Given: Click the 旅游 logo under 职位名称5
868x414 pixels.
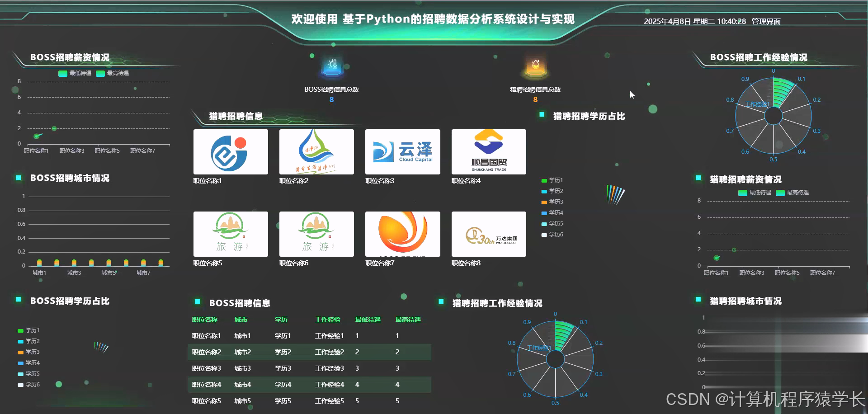Looking at the screenshot, I should click(231, 234).
